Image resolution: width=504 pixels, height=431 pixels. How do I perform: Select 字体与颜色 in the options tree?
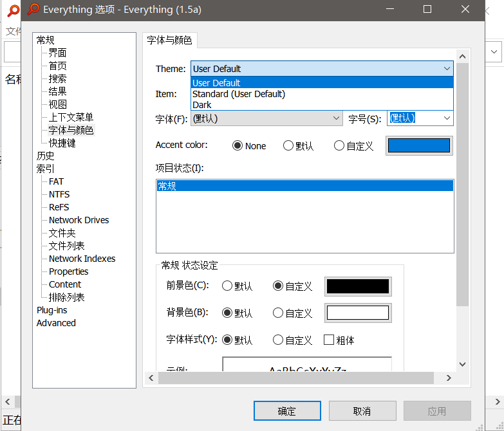pyautogui.click(x=71, y=130)
